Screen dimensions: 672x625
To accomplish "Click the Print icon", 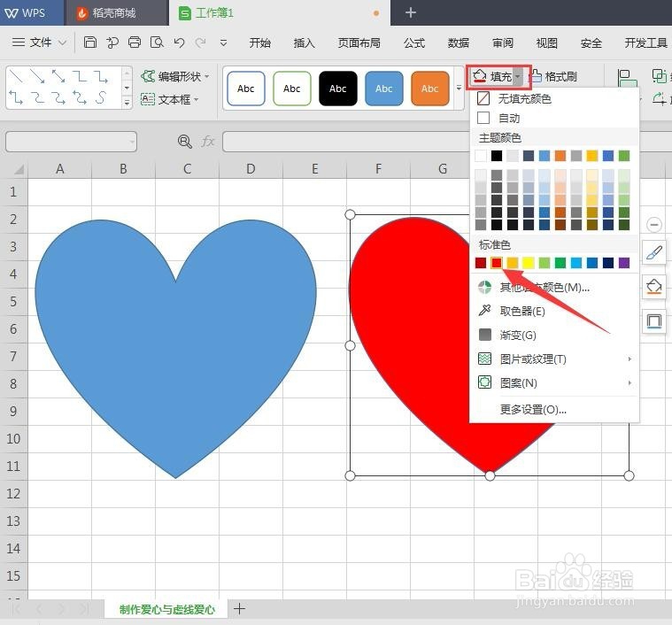I will (x=135, y=42).
